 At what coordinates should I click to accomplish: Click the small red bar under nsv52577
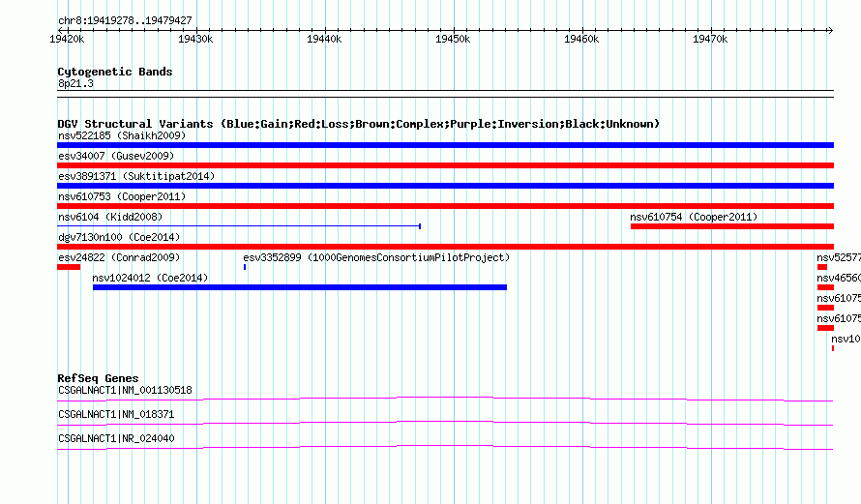(x=822, y=267)
